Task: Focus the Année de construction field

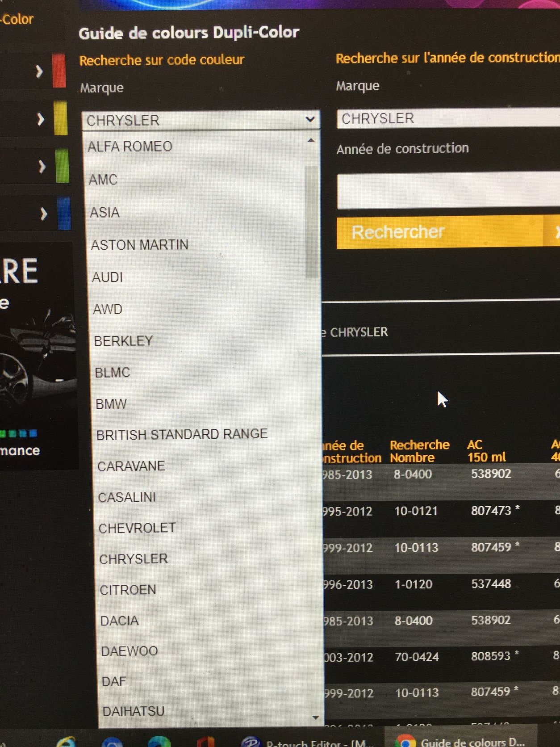Action: click(448, 191)
